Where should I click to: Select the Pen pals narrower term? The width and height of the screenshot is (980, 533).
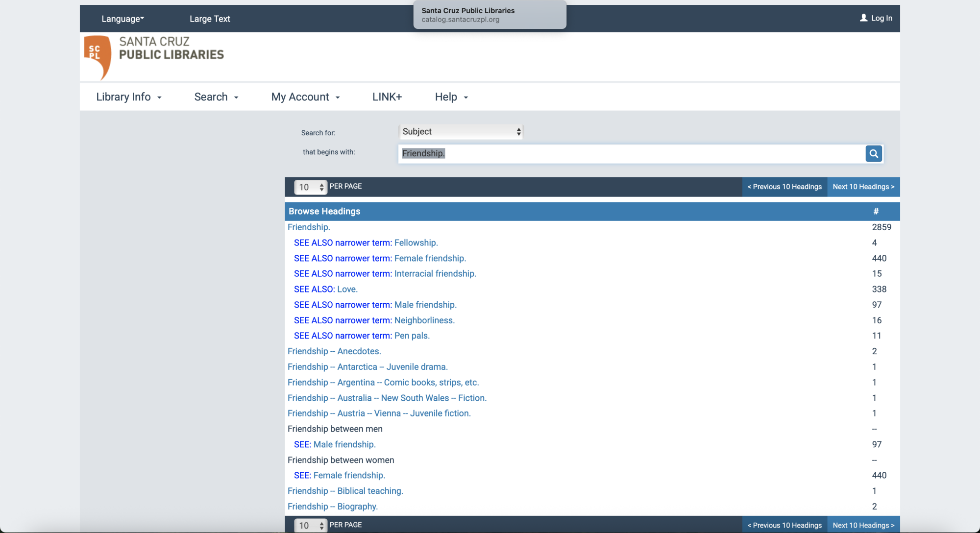(412, 336)
